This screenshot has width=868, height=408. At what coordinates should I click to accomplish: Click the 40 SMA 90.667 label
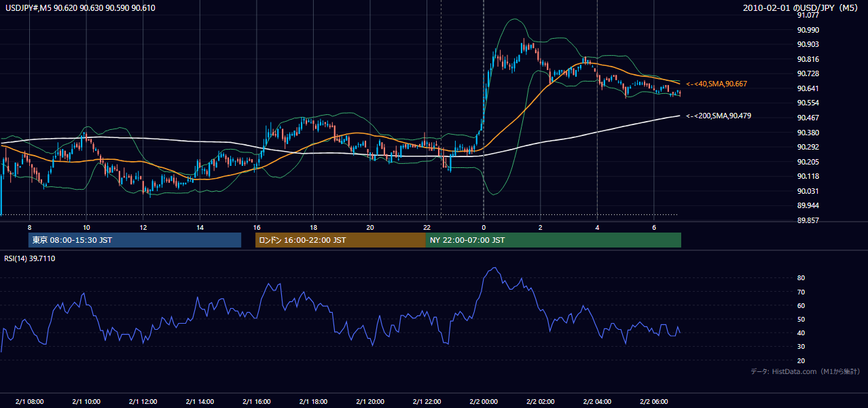click(717, 84)
